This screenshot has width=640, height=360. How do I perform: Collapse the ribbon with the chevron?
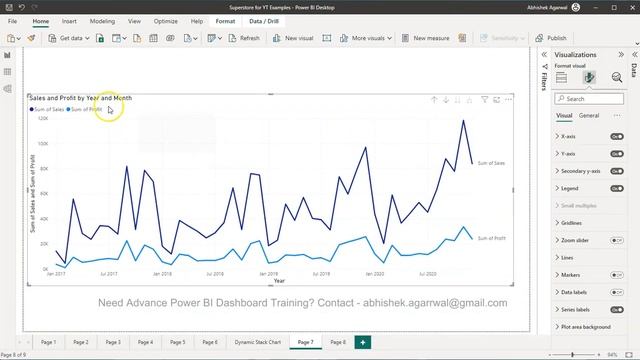(637, 43)
